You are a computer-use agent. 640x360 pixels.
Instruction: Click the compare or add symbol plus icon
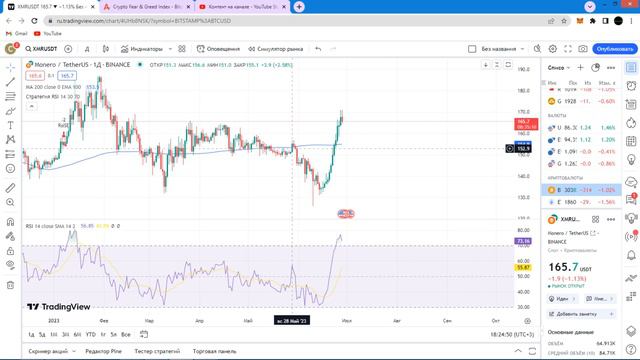pyautogui.click(x=68, y=49)
